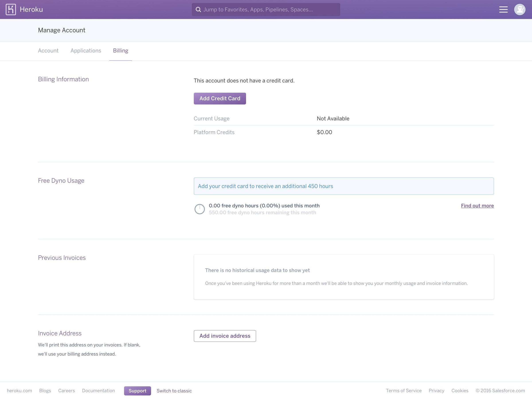
Task: Click the Add Credit Card button
Action: pyautogui.click(x=220, y=98)
